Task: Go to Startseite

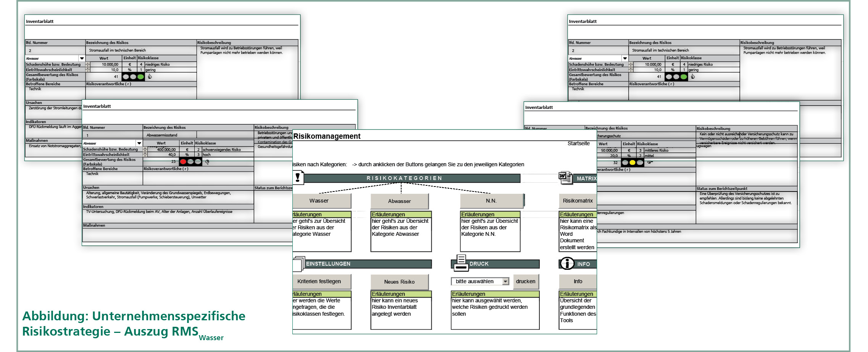Action: coord(578,144)
